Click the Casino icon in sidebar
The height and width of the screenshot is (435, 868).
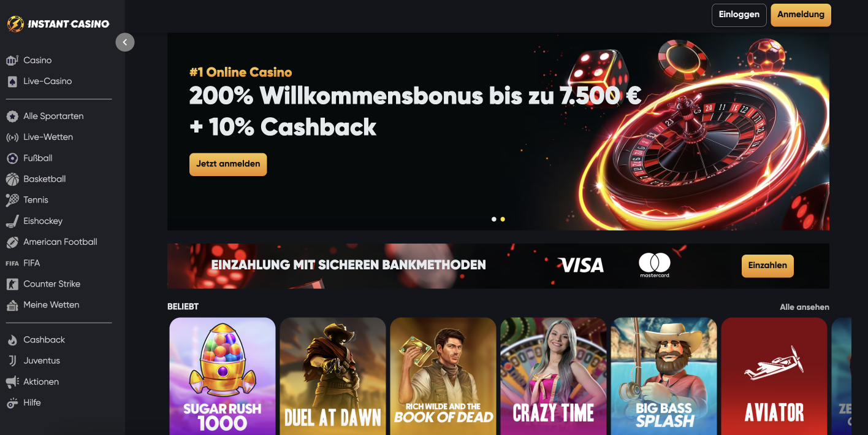pyautogui.click(x=12, y=60)
